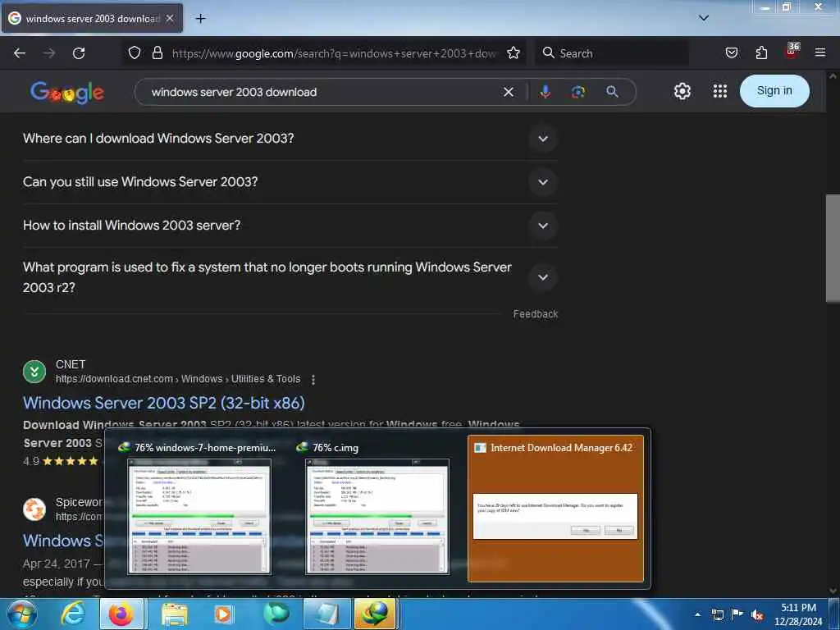Open more options for the CNET result

(x=313, y=379)
